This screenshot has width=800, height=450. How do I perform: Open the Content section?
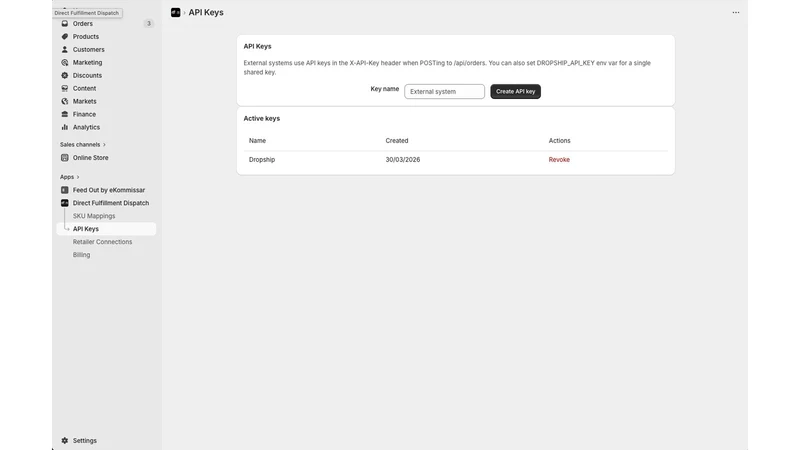[x=84, y=88]
